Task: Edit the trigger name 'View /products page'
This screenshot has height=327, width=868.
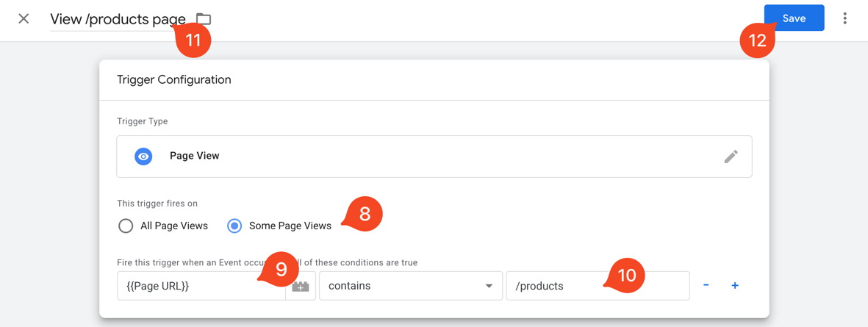Action: click(x=110, y=19)
